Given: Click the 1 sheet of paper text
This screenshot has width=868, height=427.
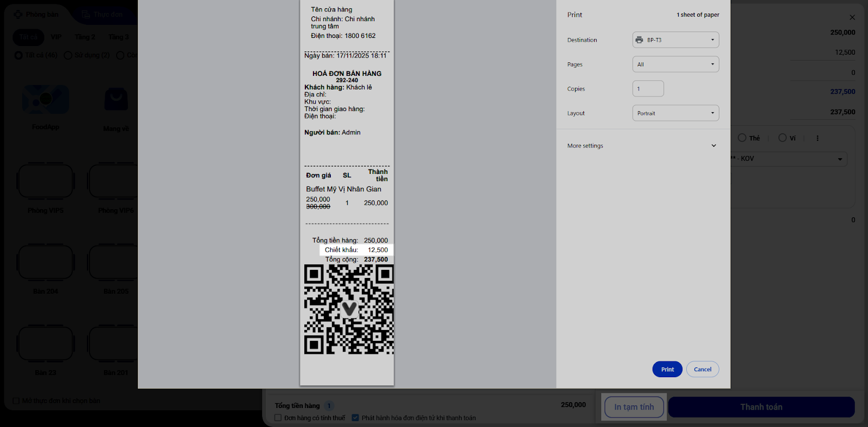Looking at the screenshot, I should click(x=698, y=15).
